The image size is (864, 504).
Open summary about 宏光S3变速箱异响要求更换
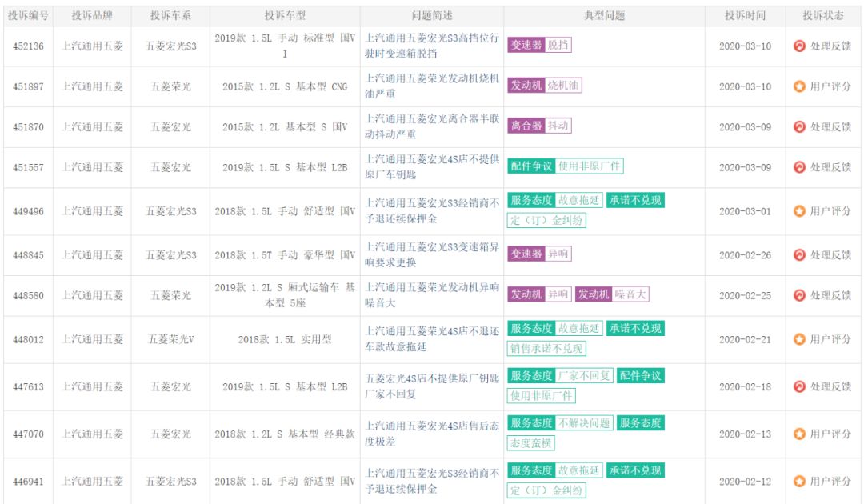click(x=432, y=254)
